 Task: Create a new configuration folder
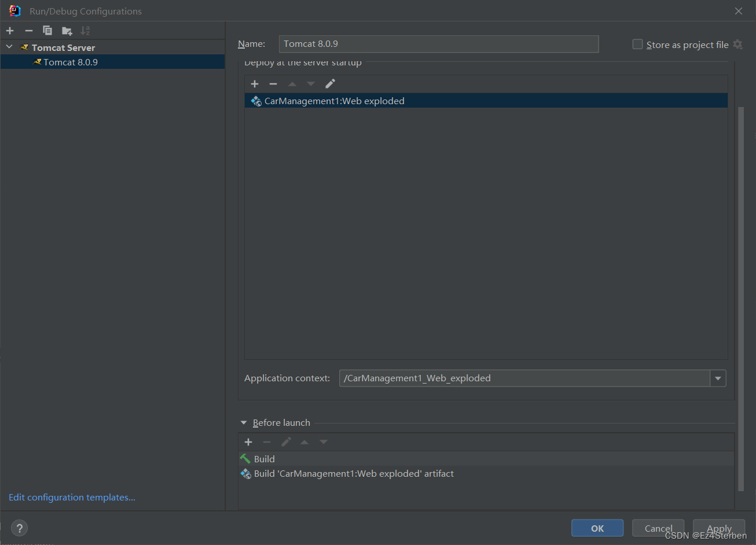67,31
